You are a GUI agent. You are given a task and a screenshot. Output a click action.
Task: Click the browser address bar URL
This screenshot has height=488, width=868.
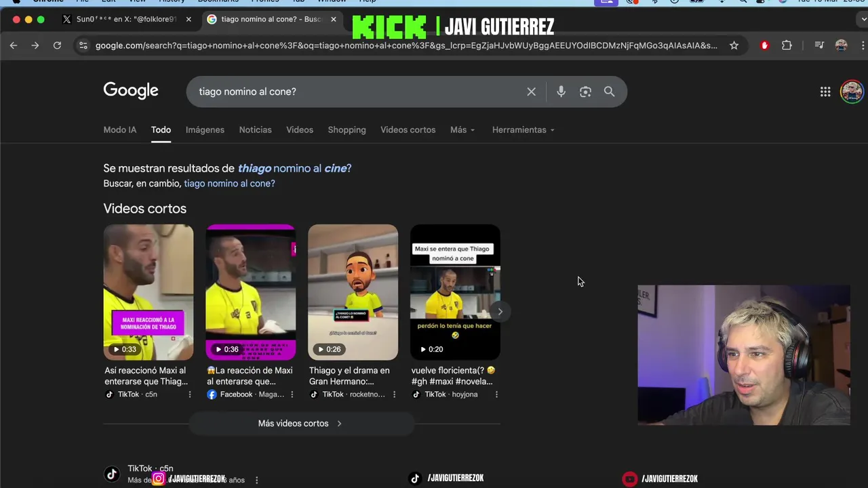click(406, 45)
